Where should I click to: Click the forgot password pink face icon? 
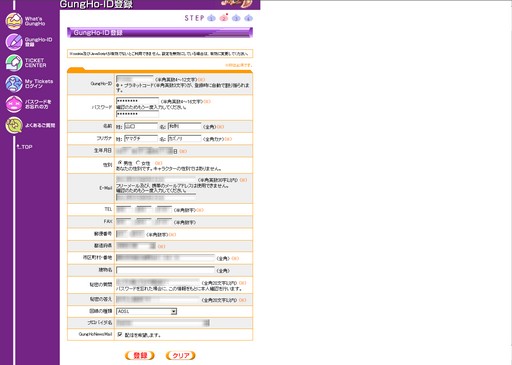14,104
